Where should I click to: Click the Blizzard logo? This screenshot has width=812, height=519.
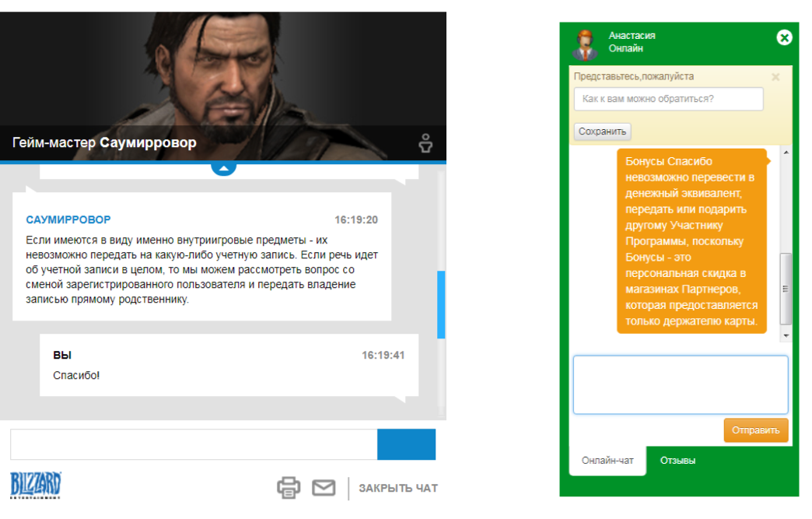coord(36,486)
